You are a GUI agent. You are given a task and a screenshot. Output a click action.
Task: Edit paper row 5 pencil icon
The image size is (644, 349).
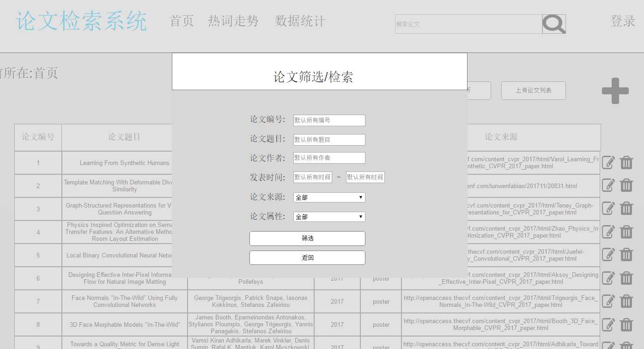[608, 255]
